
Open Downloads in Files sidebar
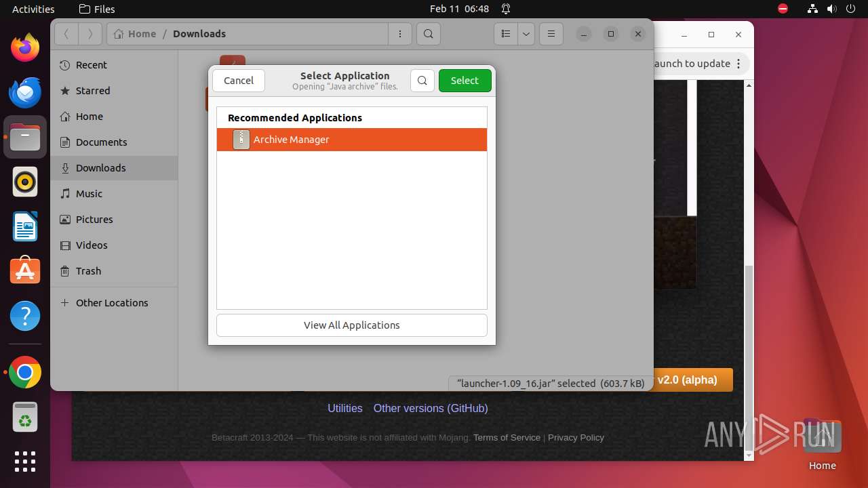pyautogui.click(x=114, y=168)
